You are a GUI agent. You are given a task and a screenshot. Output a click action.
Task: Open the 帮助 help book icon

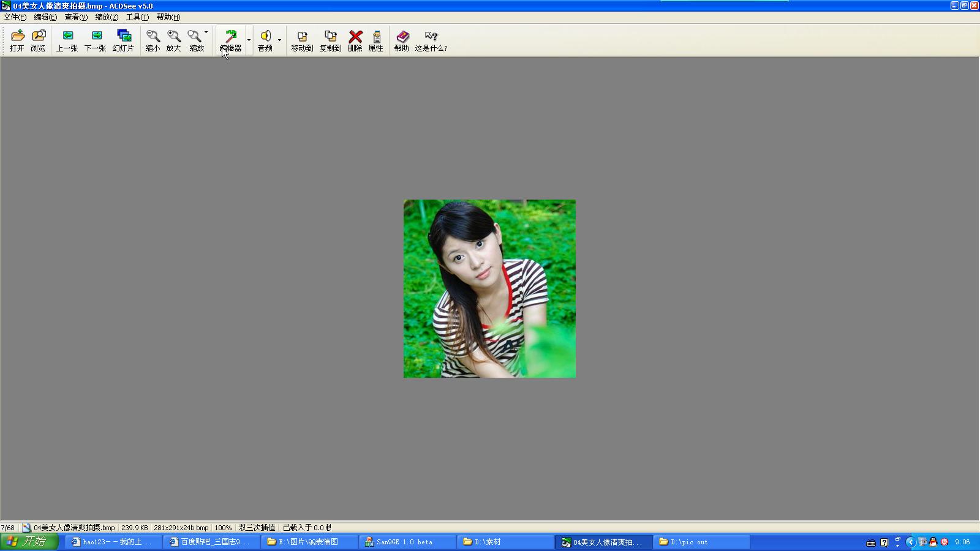(402, 40)
